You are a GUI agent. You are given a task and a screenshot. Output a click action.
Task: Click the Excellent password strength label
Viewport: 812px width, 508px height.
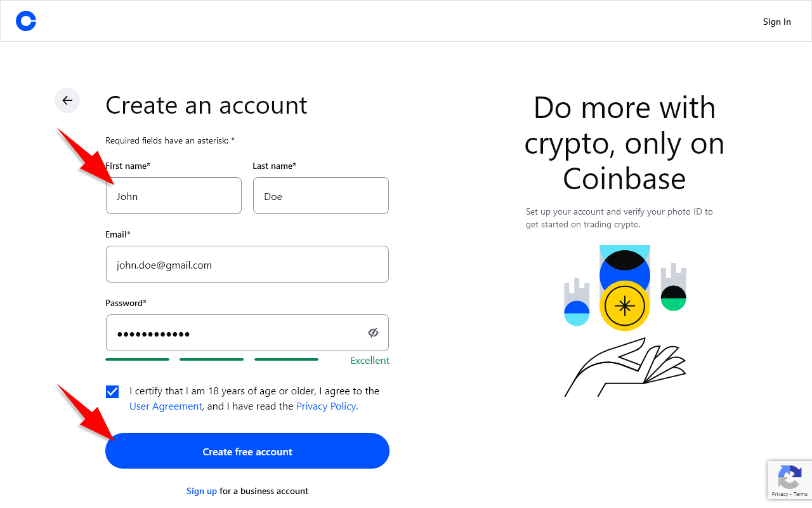(370, 360)
